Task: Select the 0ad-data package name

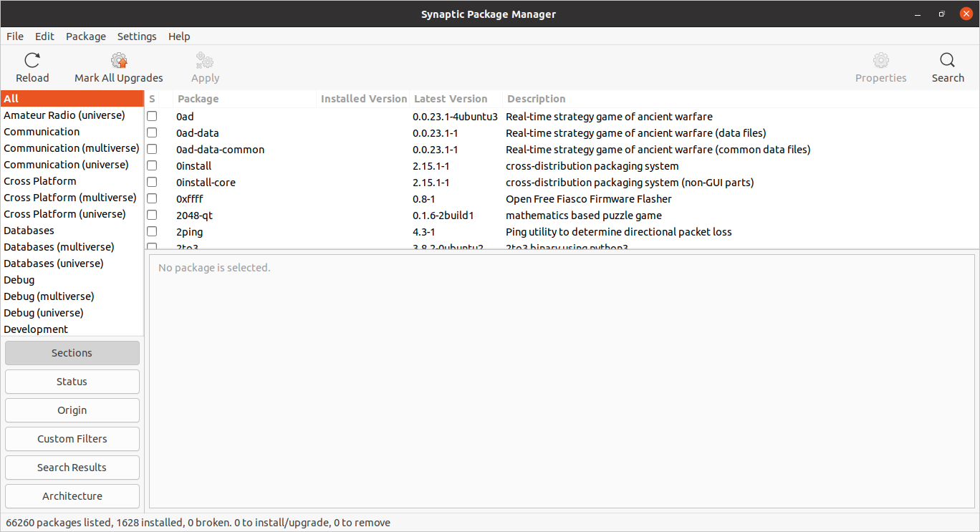Action: (198, 133)
